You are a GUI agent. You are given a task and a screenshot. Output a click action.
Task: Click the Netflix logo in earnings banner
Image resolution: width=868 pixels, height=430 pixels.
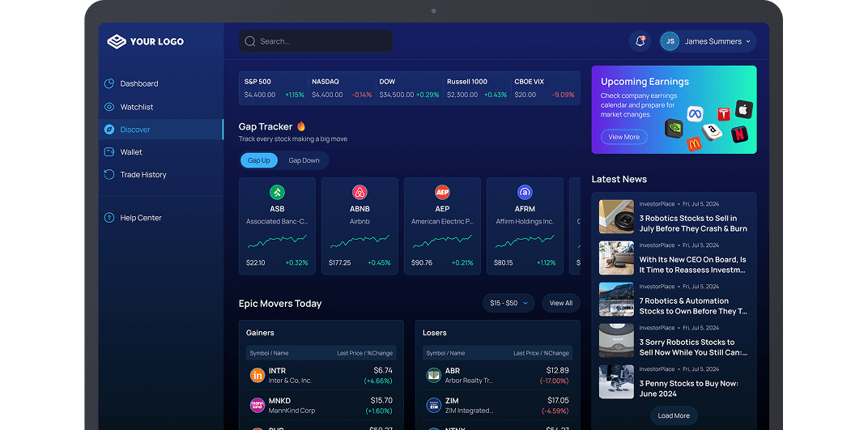pyautogui.click(x=739, y=134)
